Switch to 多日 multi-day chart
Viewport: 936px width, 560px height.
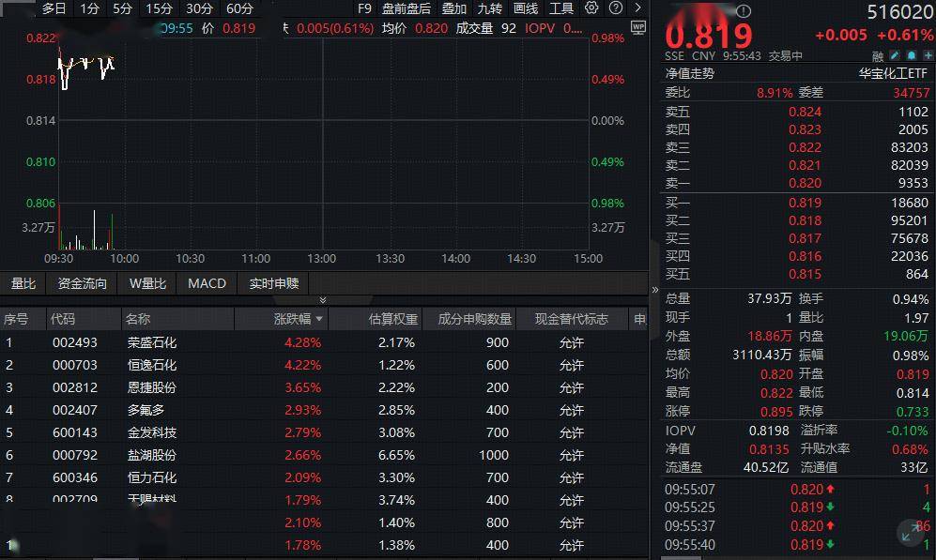click(54, 8)
